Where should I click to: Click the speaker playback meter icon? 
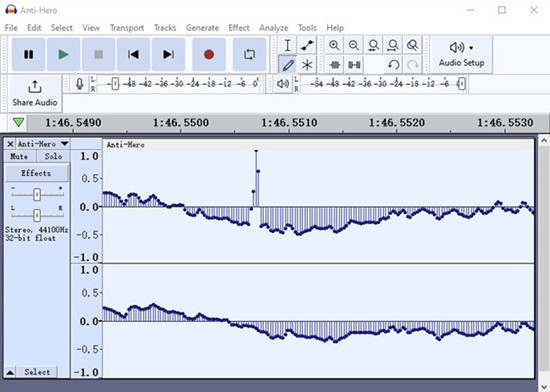283,84
